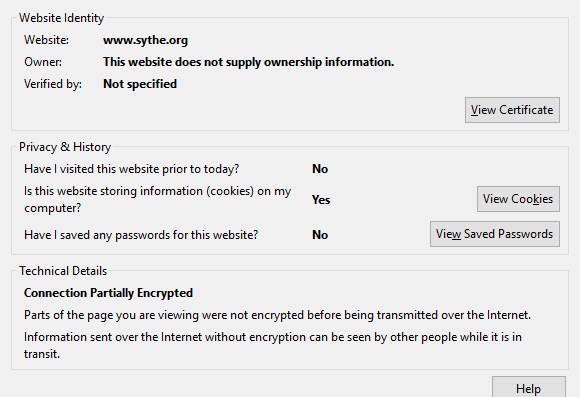Click the View Cookies button
Viewport: 580px width, 397px height.
point(518,199)
